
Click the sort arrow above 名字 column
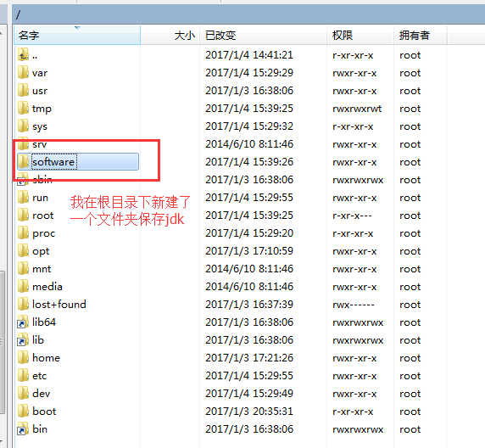(77, 28)
